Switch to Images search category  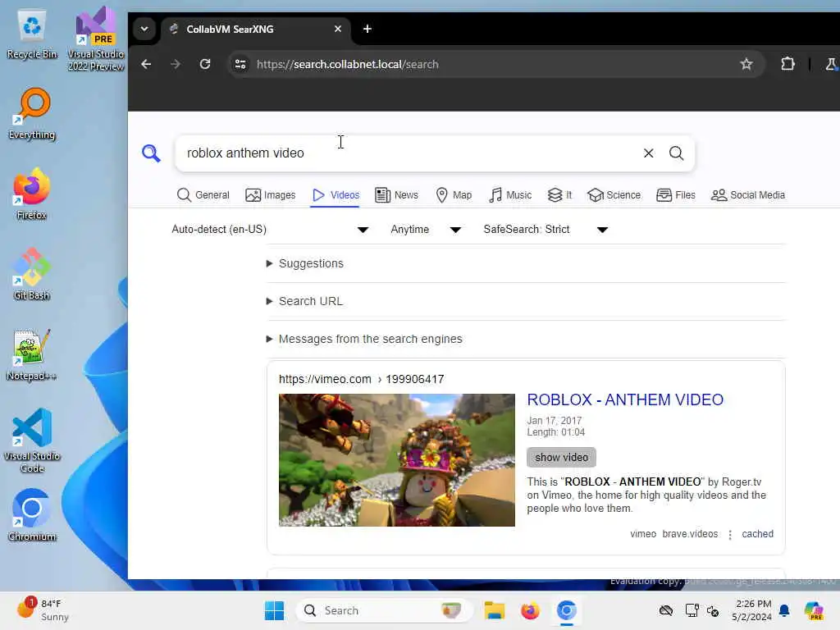pos(271,195)
